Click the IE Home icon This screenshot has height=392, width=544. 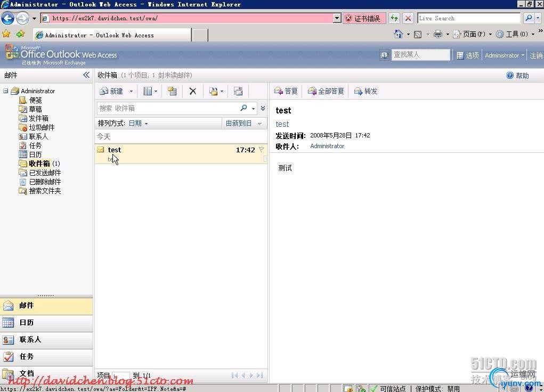click(x=399, y=34)
